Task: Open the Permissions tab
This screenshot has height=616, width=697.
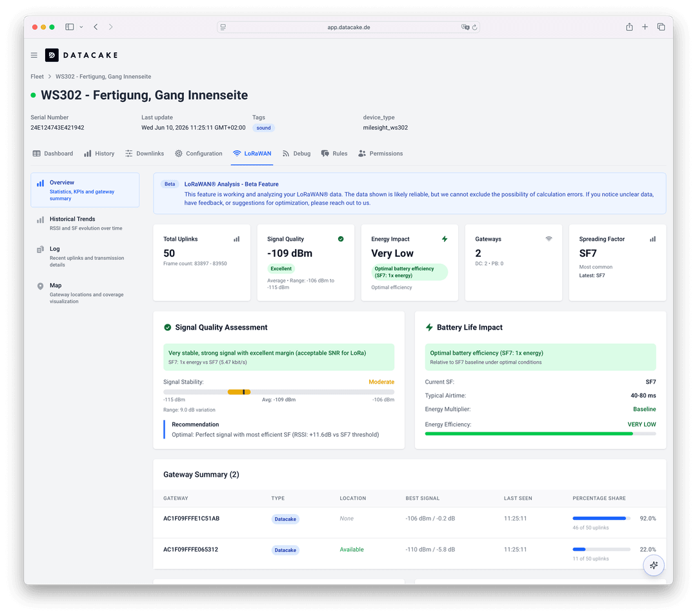Action: (x=381, y=154)
